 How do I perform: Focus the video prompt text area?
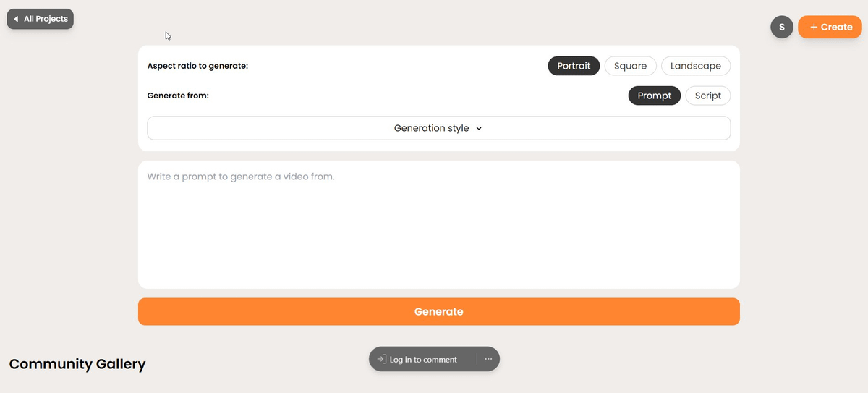click(x=438, y=224)
